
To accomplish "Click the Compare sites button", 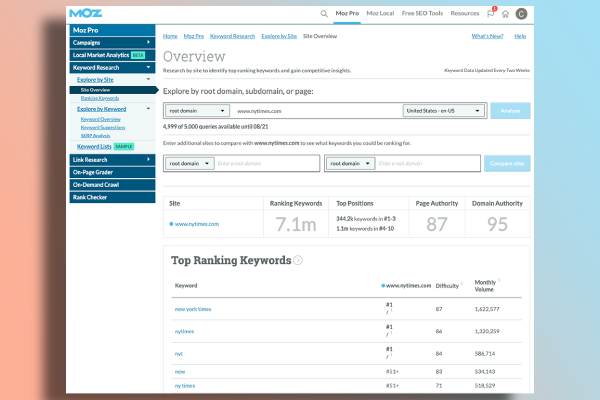I will (507, 163).
